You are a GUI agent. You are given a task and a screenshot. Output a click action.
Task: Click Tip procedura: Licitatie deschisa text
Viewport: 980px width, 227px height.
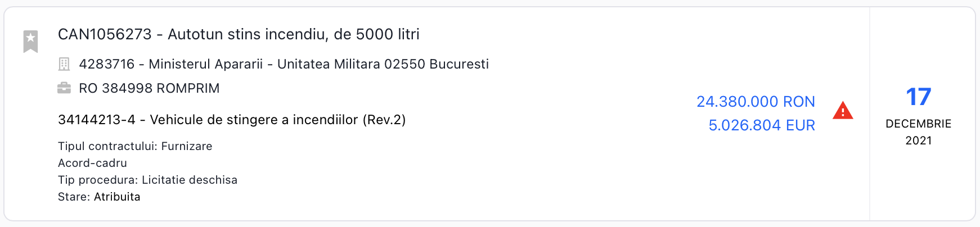(x=147, y=180)
